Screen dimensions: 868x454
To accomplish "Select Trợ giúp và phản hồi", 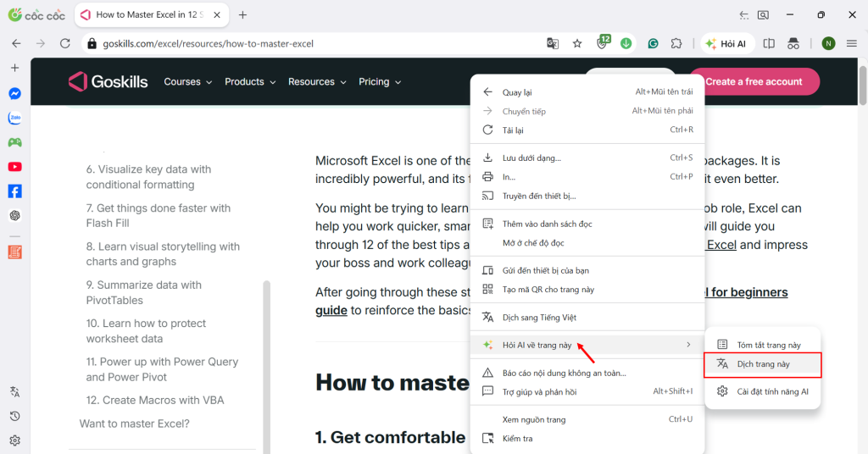I will 587,392.
